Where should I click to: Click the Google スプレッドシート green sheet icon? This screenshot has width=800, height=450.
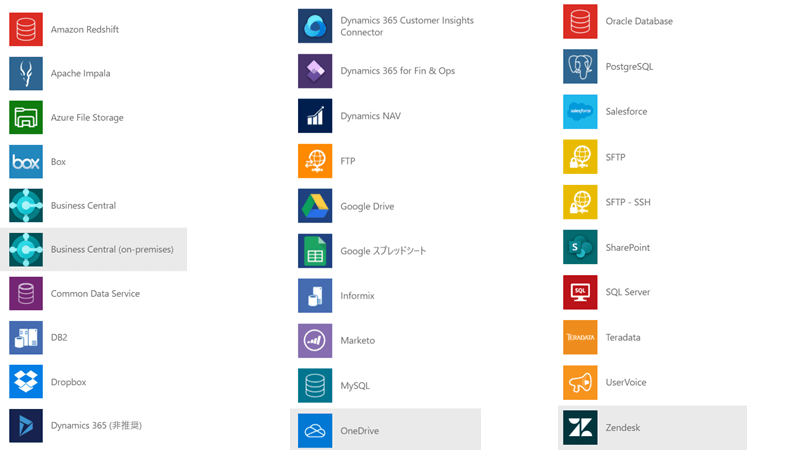pyautogui.click(x=315, y=251)
